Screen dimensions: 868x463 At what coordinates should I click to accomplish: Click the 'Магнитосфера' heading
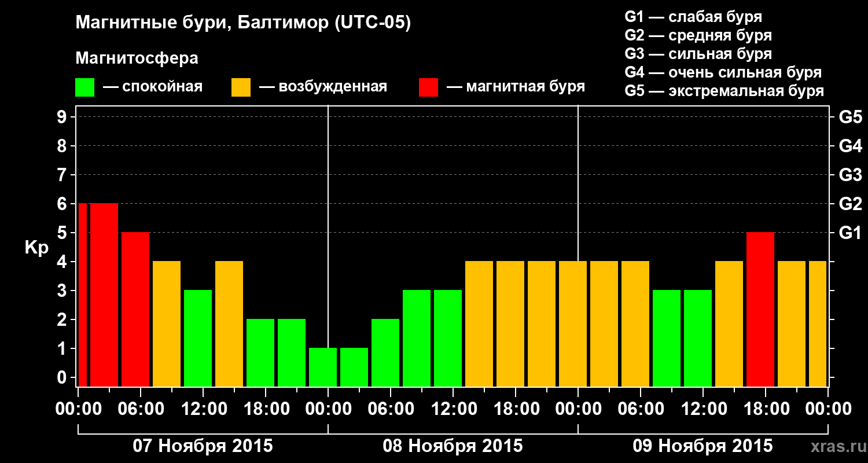click(x=137, y=58)
